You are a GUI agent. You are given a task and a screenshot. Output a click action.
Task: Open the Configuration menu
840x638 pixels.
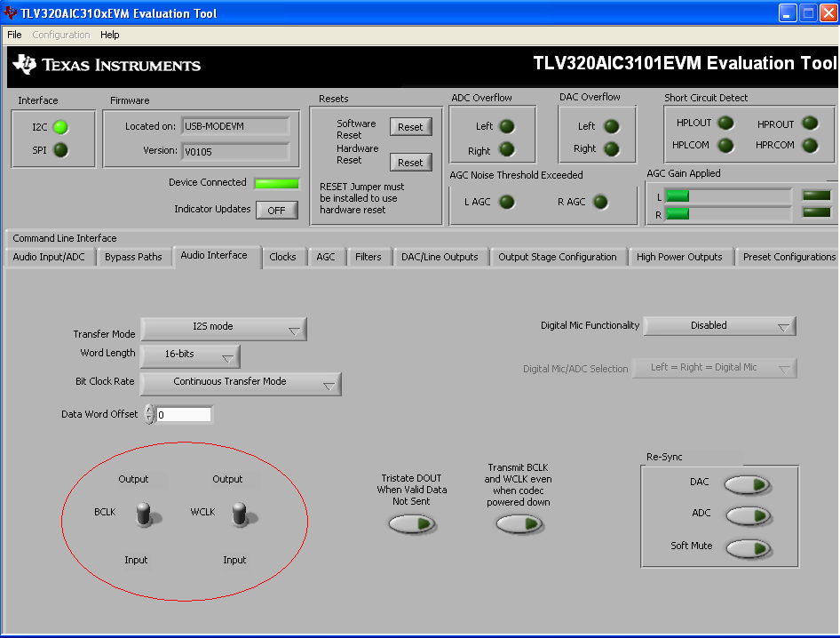point(61,35)
